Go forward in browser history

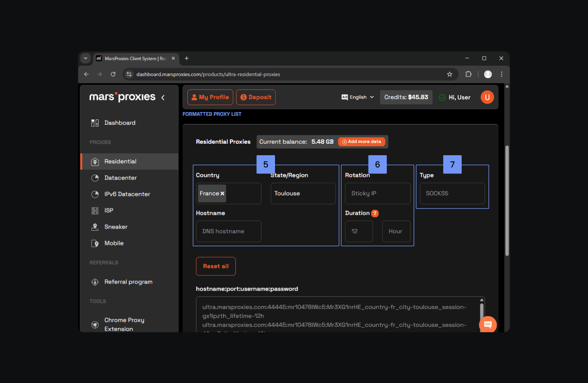[99, 74]
